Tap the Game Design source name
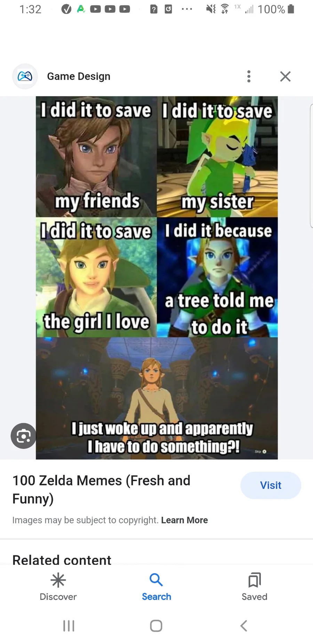The width and height of the screenshot is (313, 644). tap(79, 76)
